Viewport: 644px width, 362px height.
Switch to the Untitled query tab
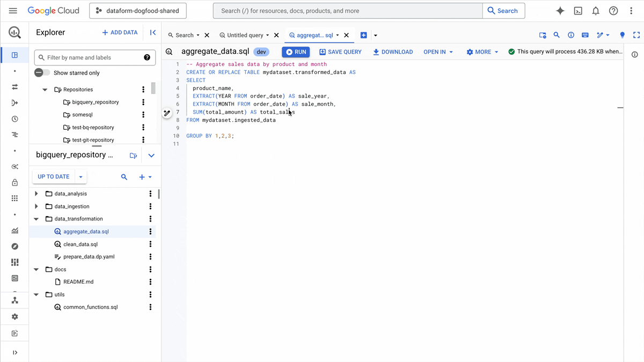pos(245,35)
